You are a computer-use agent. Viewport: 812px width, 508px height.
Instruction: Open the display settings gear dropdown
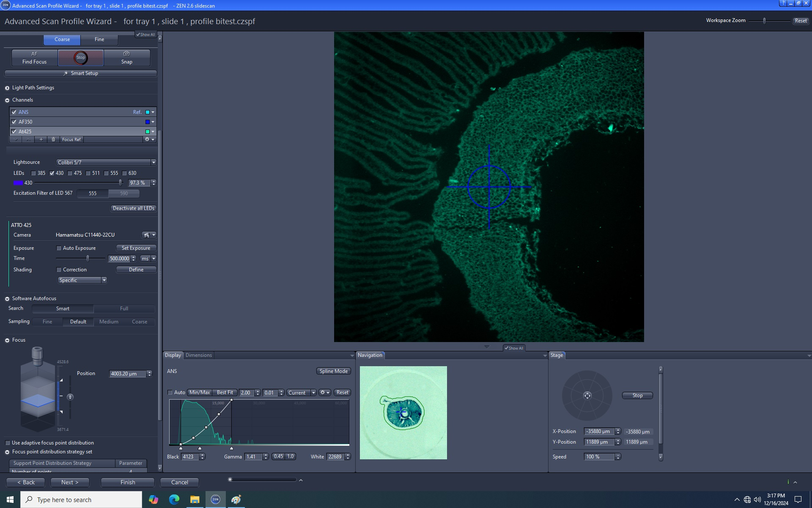pyautogui.click(x=324, y=392)
